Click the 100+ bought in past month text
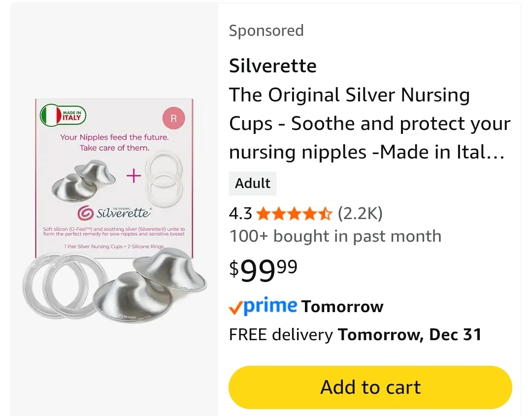 (335, 236)
